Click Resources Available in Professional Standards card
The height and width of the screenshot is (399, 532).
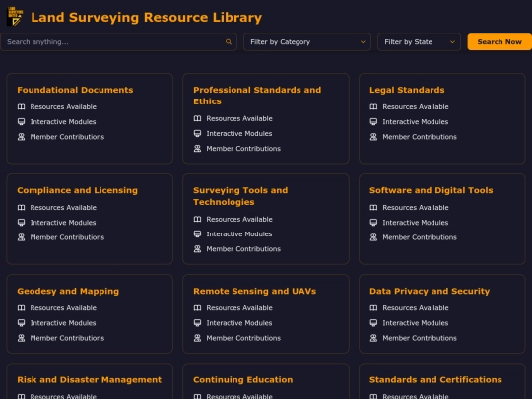pyautogui.click(x=239, y=118)
